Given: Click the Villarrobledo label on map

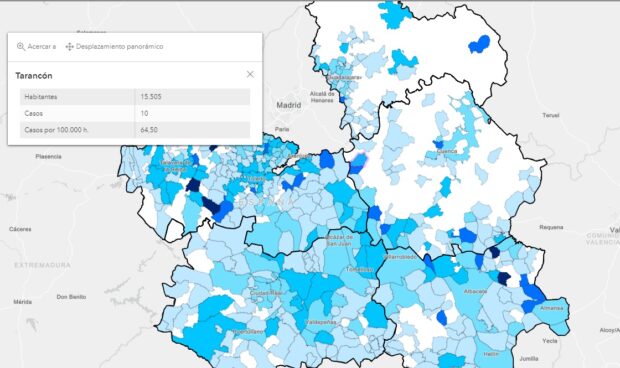Looking at the screenshot, I should point(400,257).
